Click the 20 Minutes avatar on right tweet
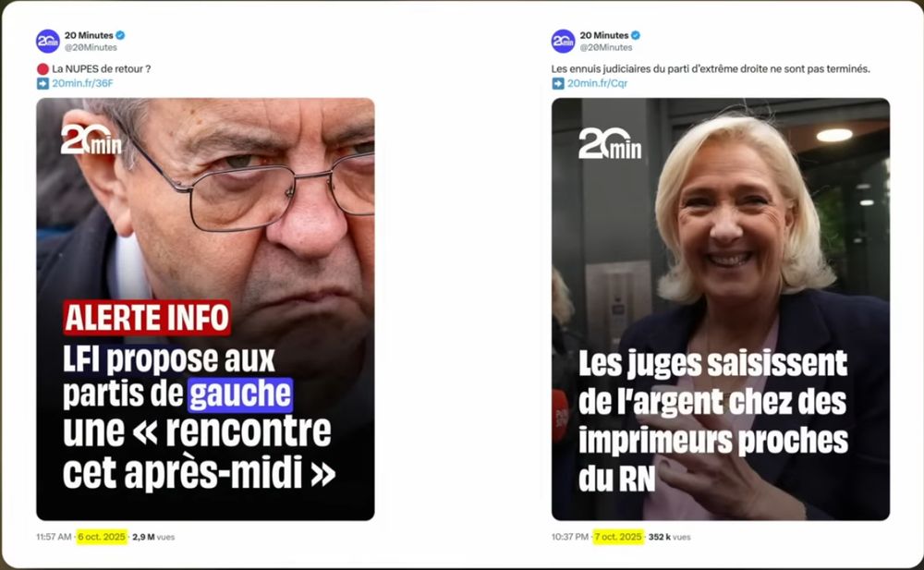 pyautogui.click(x=564, y=42)
